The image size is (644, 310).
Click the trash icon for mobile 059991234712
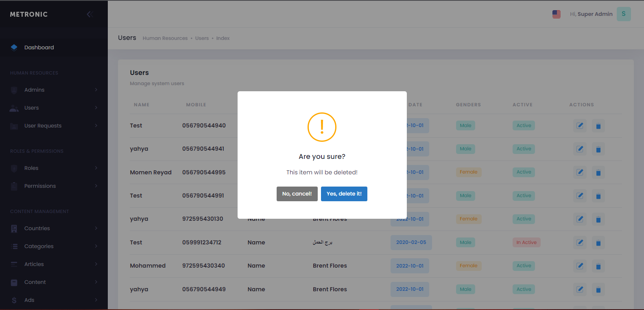(598, 243)
